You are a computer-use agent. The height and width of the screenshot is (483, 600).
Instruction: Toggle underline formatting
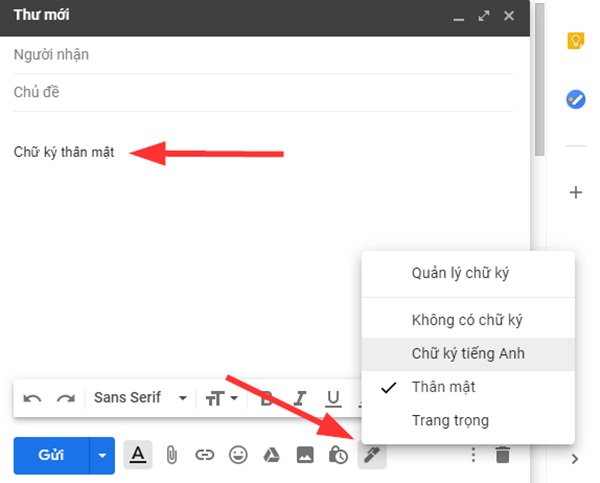334,398
